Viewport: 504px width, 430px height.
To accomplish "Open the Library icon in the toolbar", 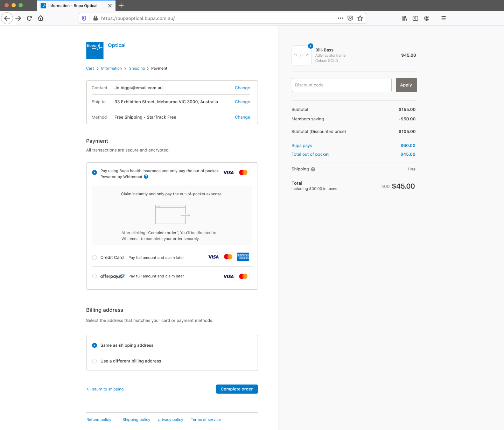I will [x=404, y=18].
